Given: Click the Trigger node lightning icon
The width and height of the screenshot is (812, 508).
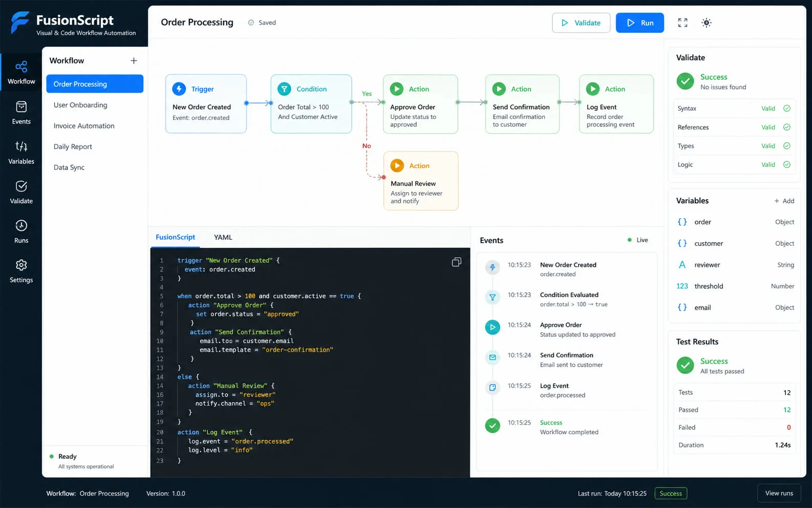Looking at the screenshot, I should tap(179, 89).
